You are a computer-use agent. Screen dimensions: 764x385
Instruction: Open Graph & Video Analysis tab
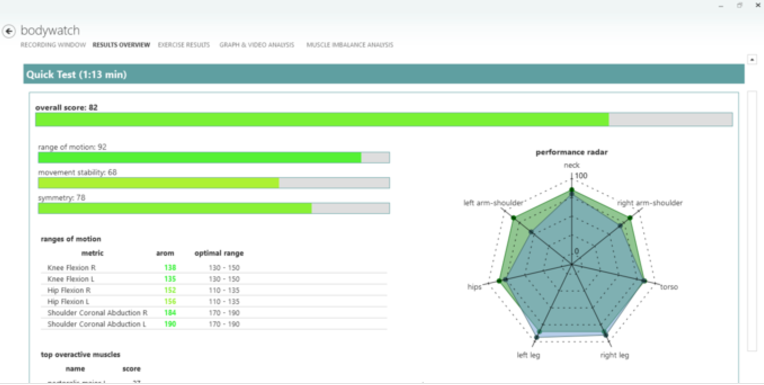(x=257, y=45)
